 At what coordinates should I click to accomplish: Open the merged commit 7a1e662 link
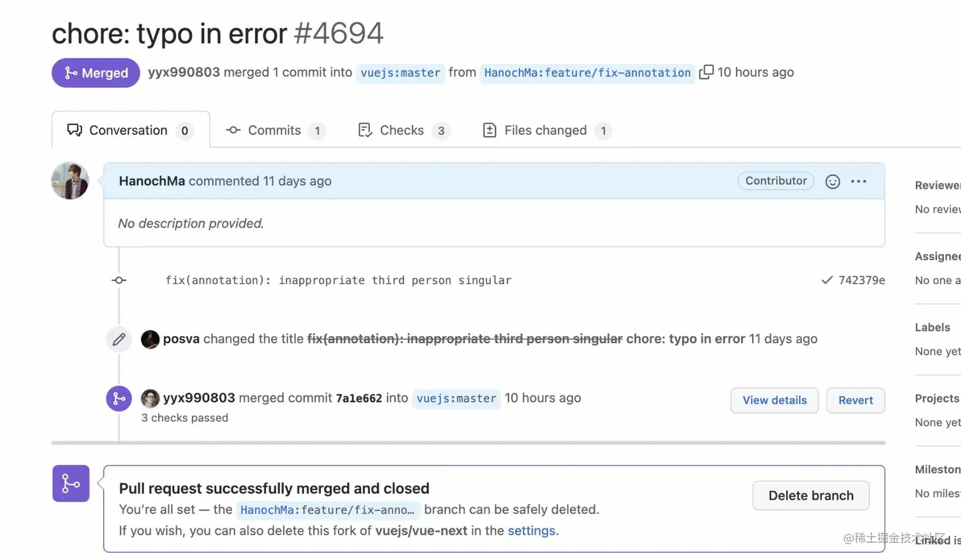pos(359,399)
